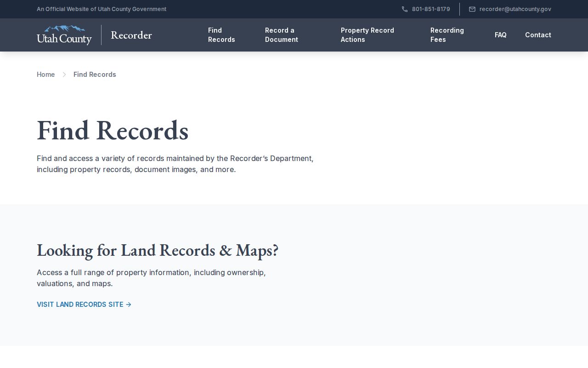The width and height of the screenshot is (588, 368).
Task: Open the Find Records menu item
Action: point(221,35)
